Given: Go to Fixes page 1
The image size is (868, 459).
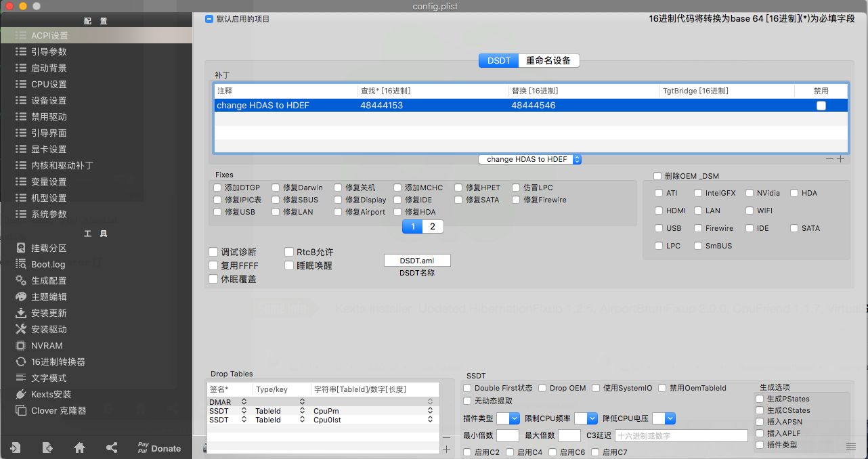Looking at the screenshot, I should (413, 227).
